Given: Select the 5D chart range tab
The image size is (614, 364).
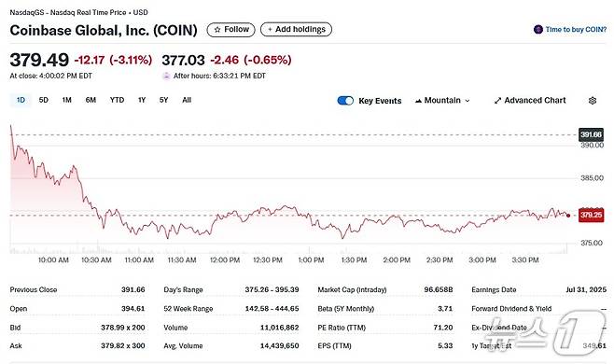Looking at the screenshot, I should pyautogui.click(x=44, y=100).
